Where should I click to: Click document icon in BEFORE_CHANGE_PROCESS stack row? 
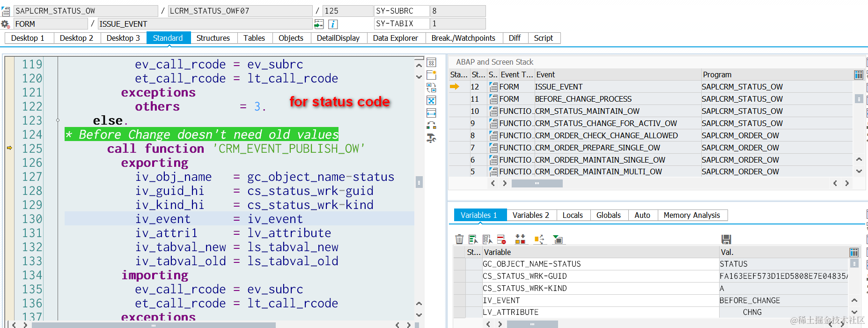point(493,99)
